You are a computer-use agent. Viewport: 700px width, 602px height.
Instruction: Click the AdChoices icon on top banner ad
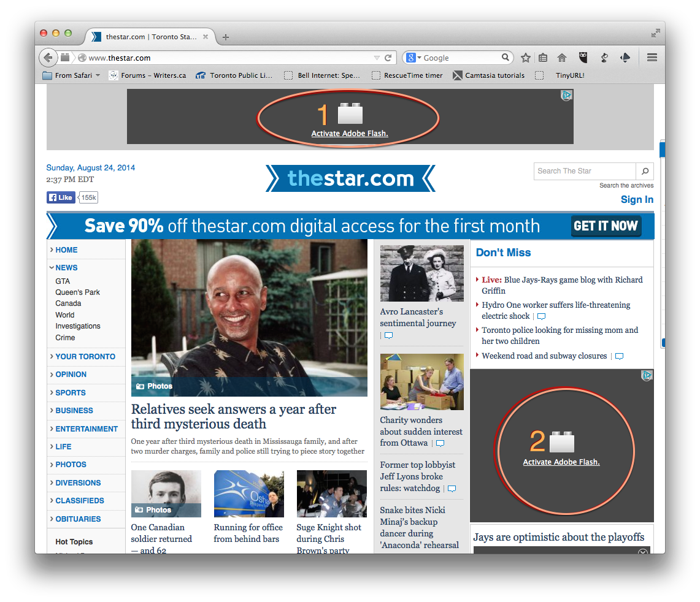pyautogui.click(x=566, y=95)
